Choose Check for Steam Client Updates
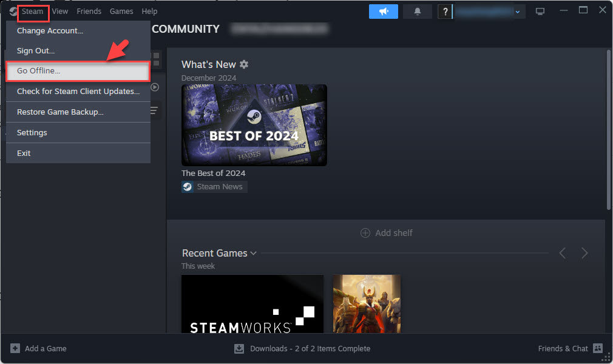The image size is (613, 364). 78,91
